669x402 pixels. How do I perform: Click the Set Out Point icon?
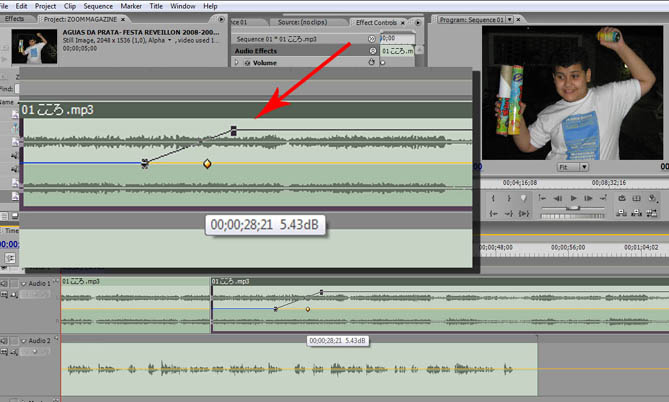pyautogui.click(x=507, y=199)
